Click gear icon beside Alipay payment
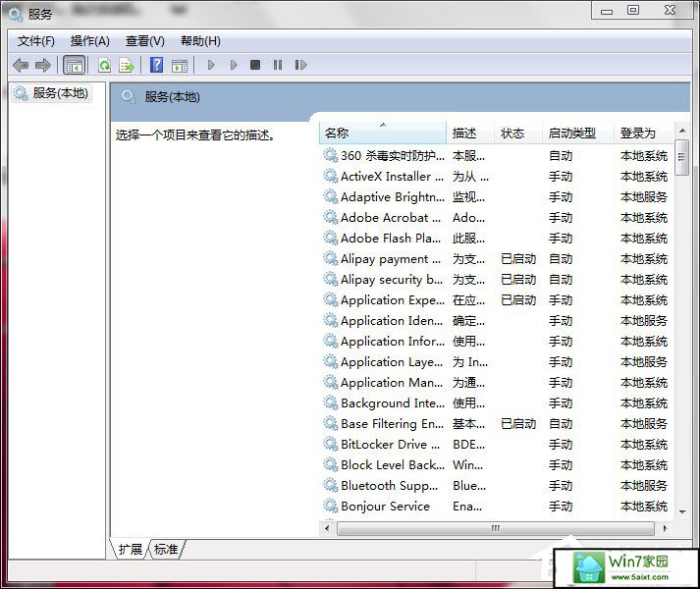This screenshot has width=700, height=589. 330,258
